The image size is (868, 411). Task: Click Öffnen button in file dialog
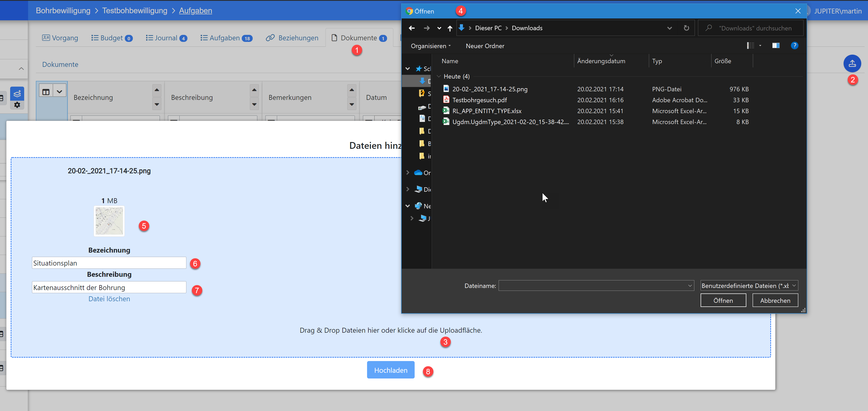[x=723, y=300]
